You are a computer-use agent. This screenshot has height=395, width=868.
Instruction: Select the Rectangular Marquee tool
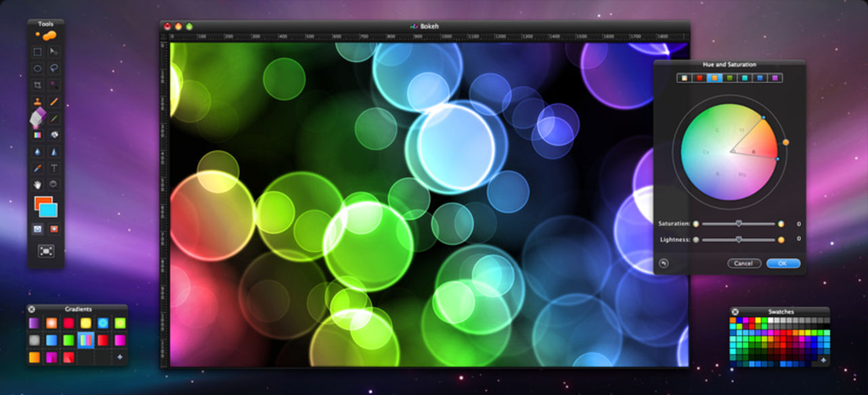[x=37, y=52]
